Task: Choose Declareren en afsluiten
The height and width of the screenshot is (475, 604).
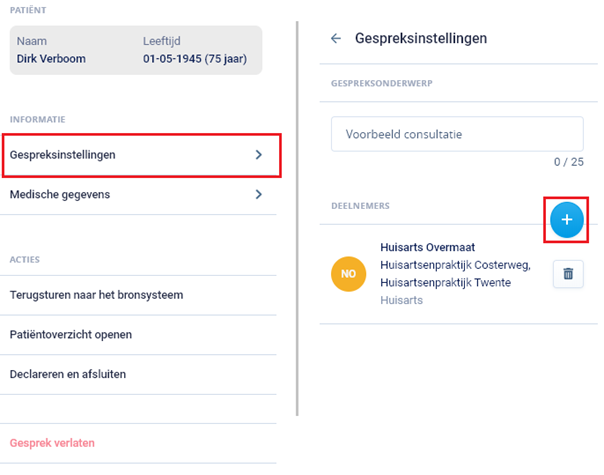Action: (x=138, y=374)
